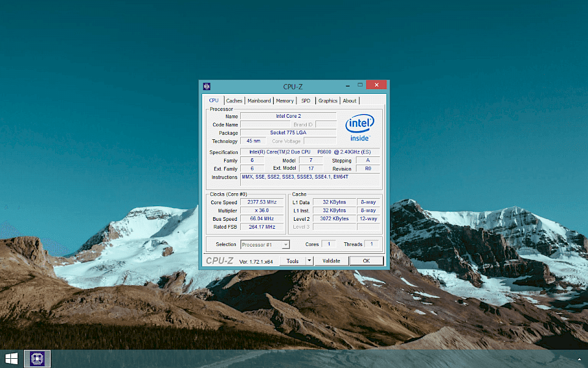Screen dimensions: 588x368
Task: Select the SPD tab
Action: (x=306, y=101)
